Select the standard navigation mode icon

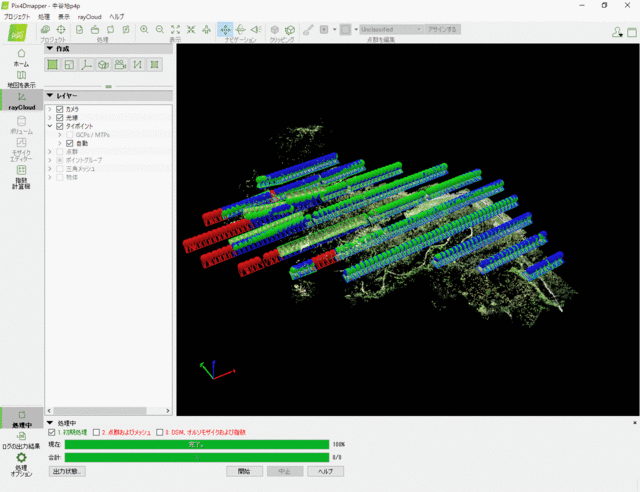[x=225, y=29]
